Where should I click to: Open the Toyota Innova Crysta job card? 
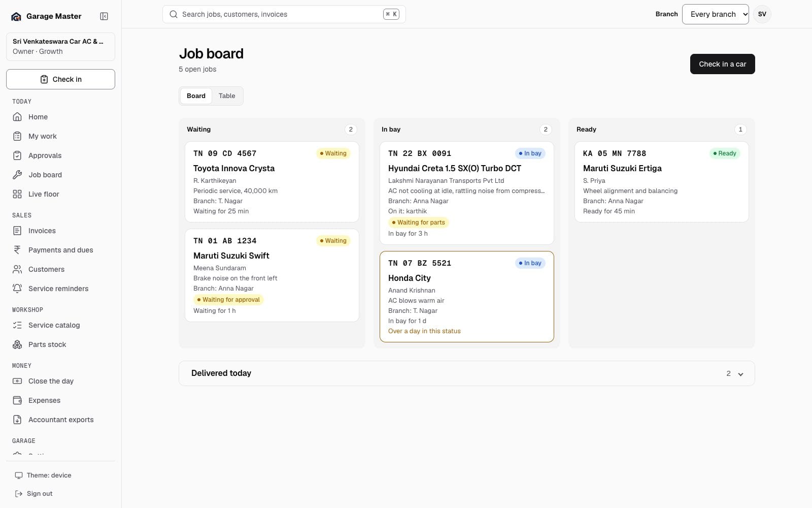272,182
